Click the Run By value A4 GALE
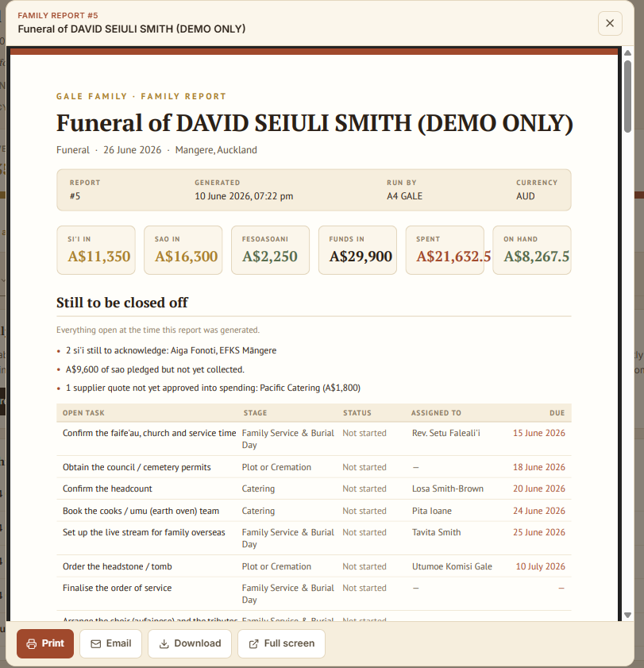 pos(404,196)
